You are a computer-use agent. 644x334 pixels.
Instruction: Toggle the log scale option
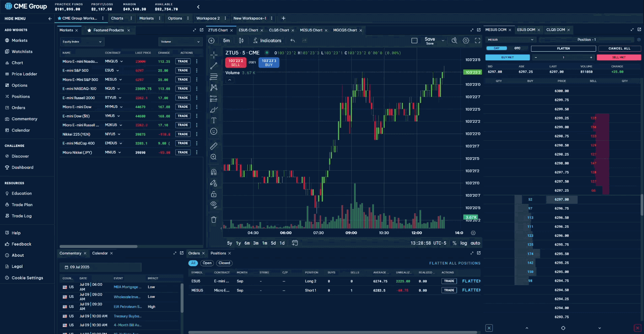tap(464, 243)
